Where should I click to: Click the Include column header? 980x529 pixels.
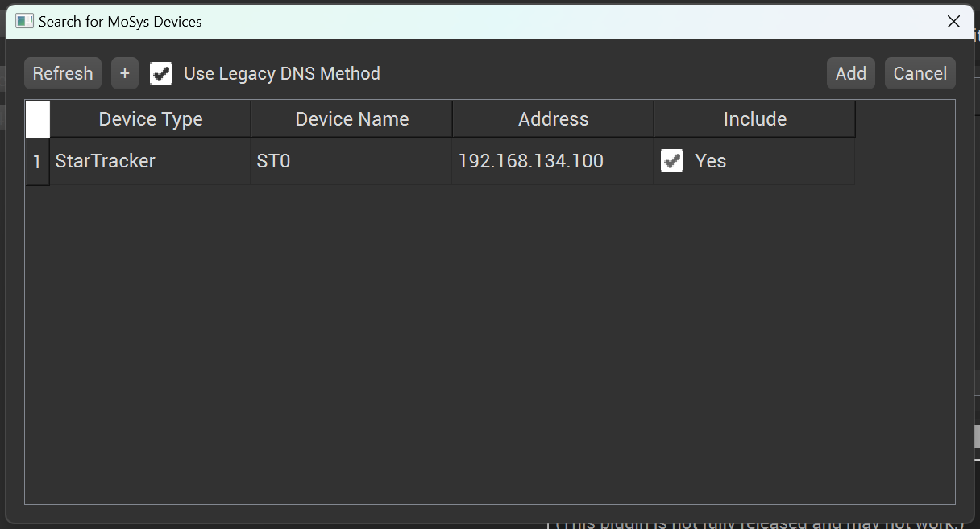(x=754, y=119)
